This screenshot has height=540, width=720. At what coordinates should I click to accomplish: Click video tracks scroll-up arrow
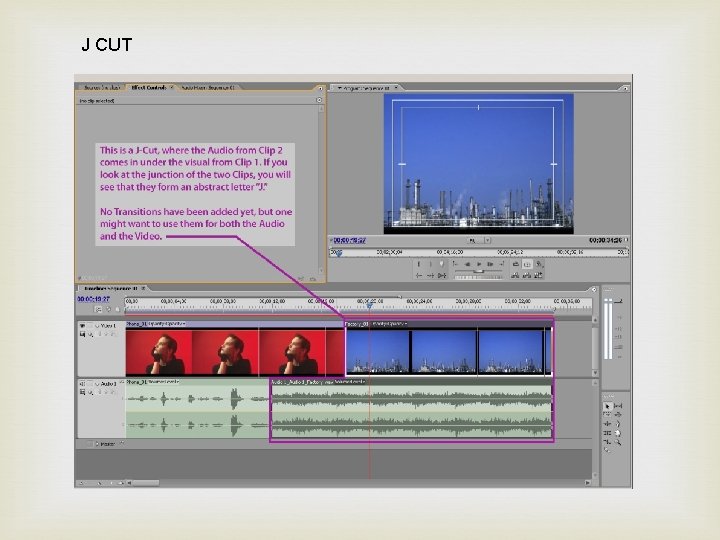coord(595,320)
